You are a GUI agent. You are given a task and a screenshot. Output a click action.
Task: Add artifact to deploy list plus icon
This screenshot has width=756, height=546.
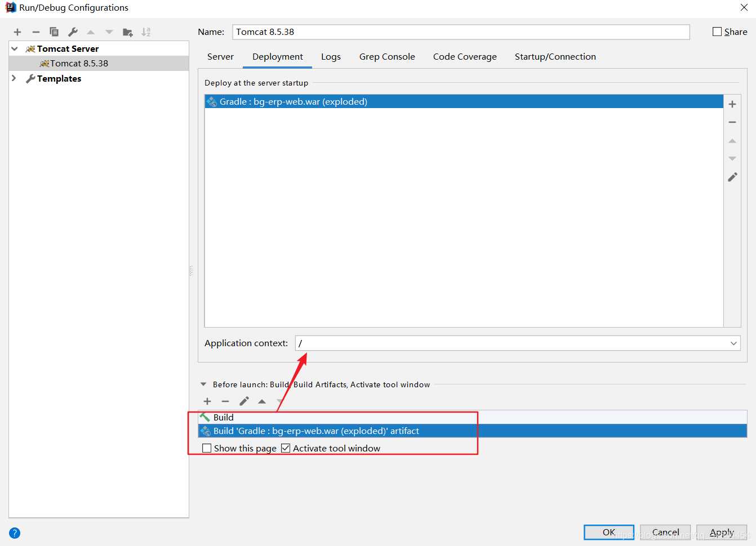pyautogui.click(x=732, y=104)
